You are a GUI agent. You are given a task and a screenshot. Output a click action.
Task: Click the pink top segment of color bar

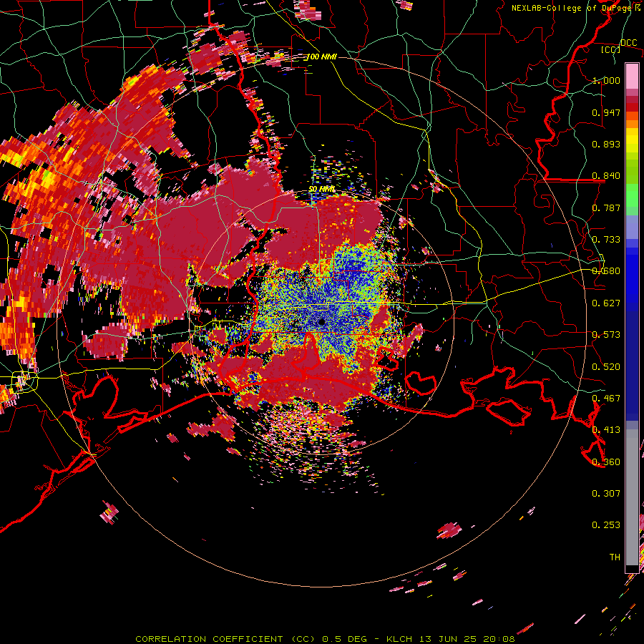[x=632, y=76]
